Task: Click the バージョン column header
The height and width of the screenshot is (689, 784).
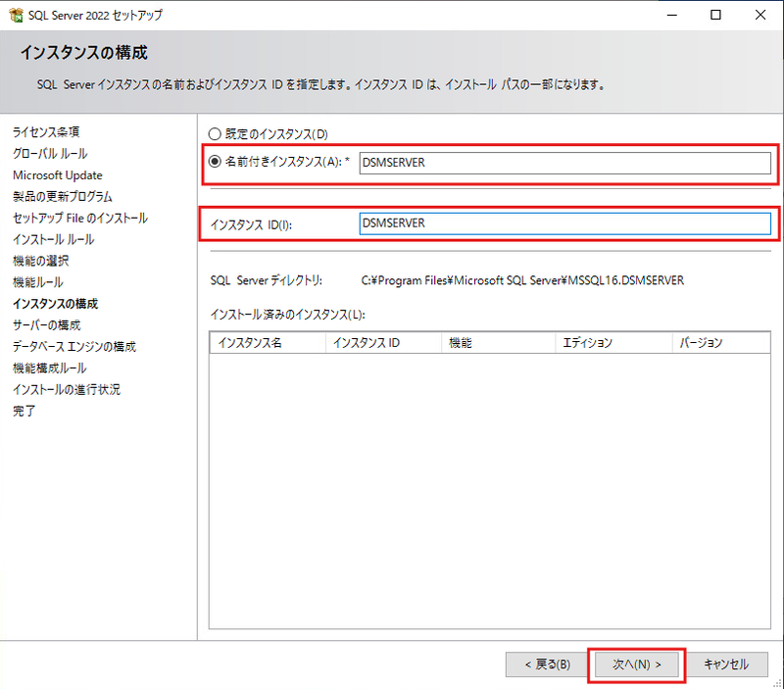Action: pos(721,343)
